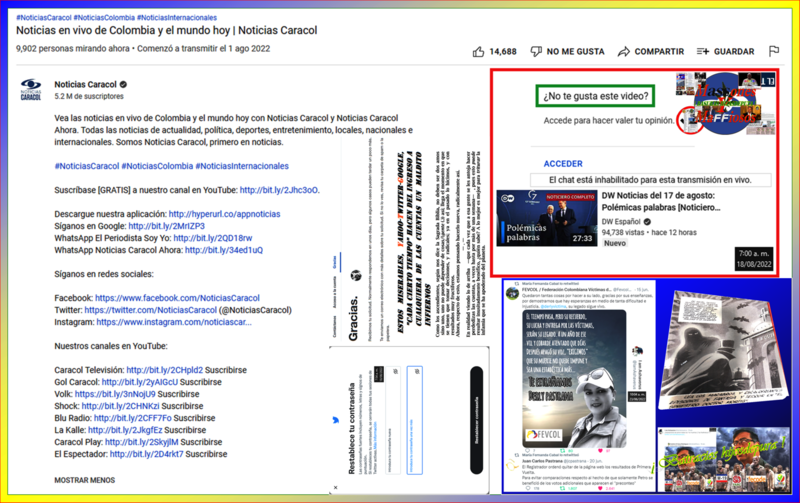The height and width of the screenshot is (503, 800).
Task: Open the Volk bit.ly/3nNojU9 link
Action: coord(115,394)
